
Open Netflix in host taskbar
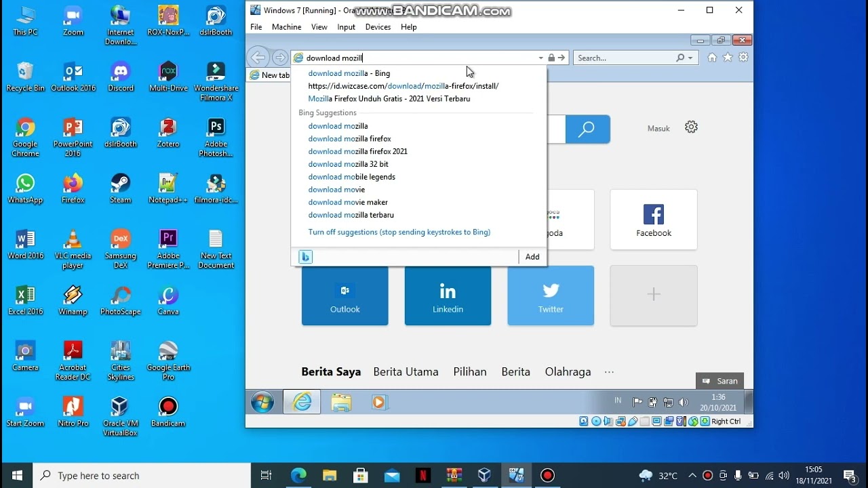[x=423, y=475]
